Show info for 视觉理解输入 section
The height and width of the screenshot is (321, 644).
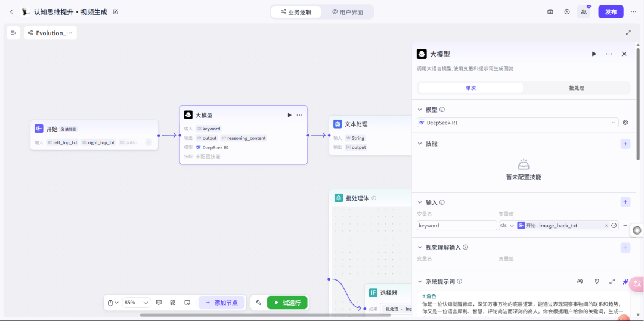click(465, 248)
